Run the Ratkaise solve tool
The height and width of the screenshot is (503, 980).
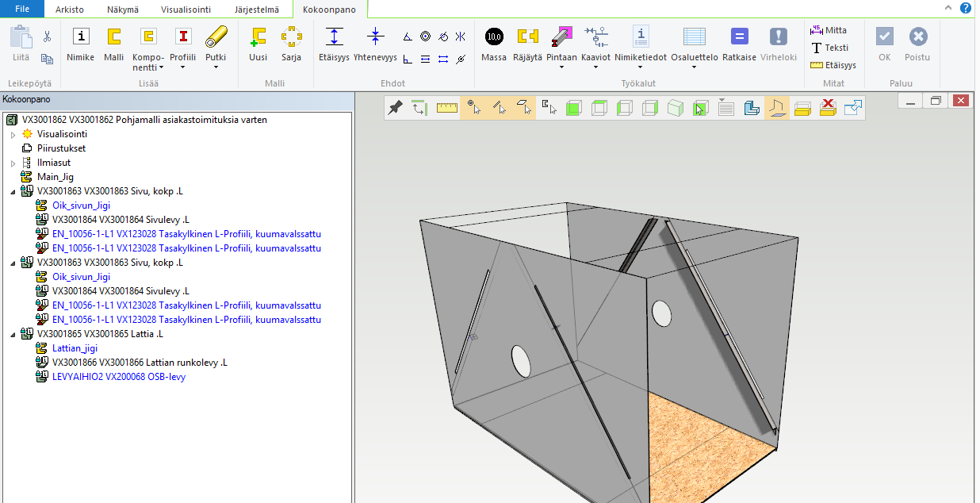click(x=739, y=36)
